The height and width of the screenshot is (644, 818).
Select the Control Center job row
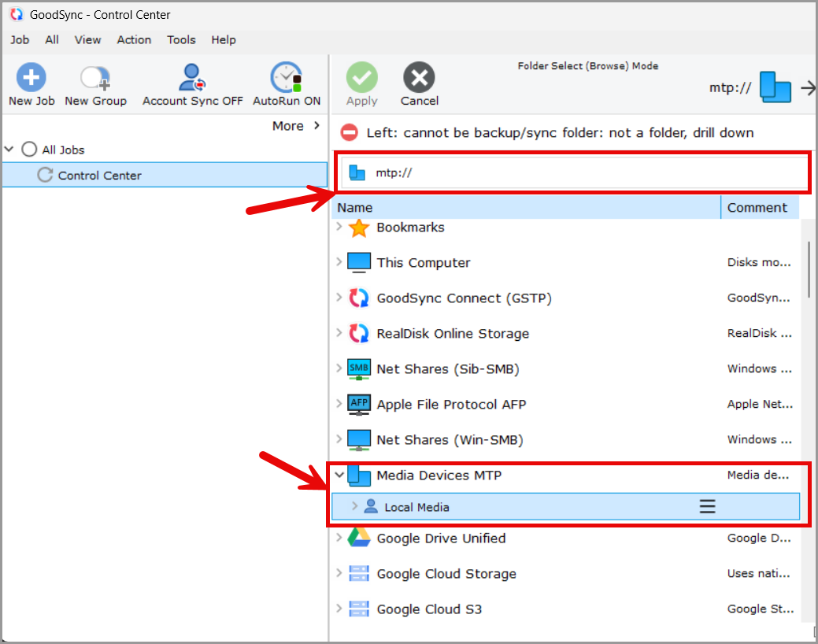coord(165,175)
